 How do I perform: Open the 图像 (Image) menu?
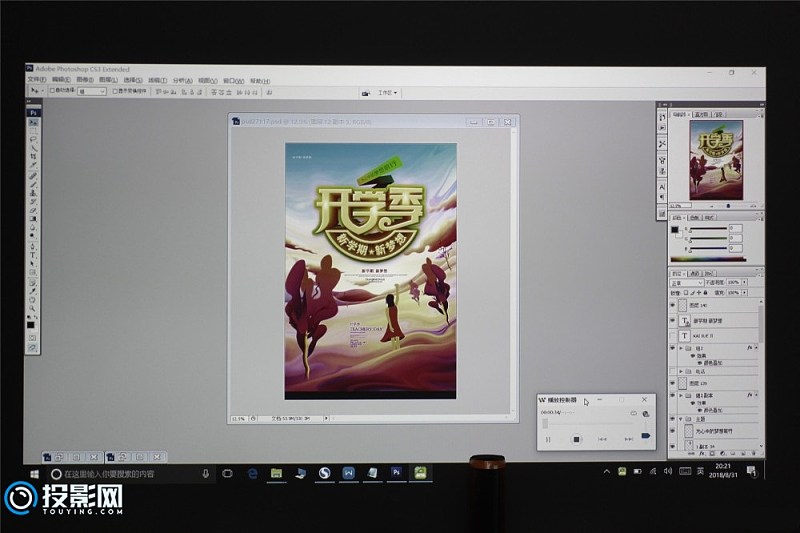81,80
